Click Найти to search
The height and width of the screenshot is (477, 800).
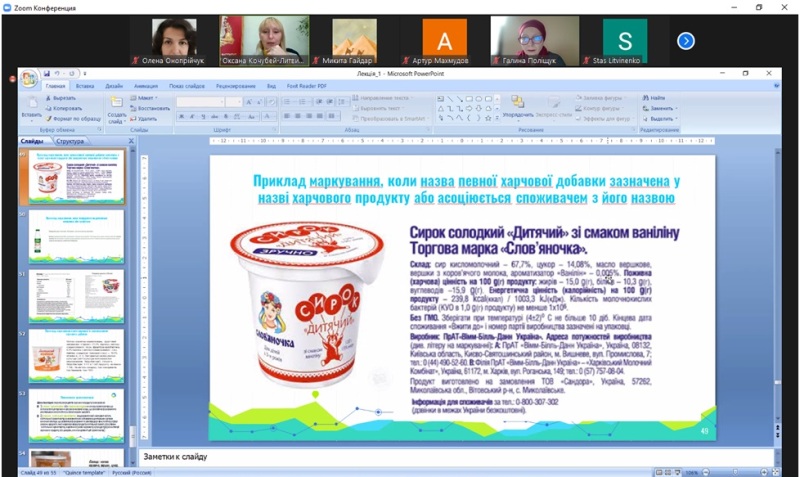pyautogui.click(x=654, y=98)
